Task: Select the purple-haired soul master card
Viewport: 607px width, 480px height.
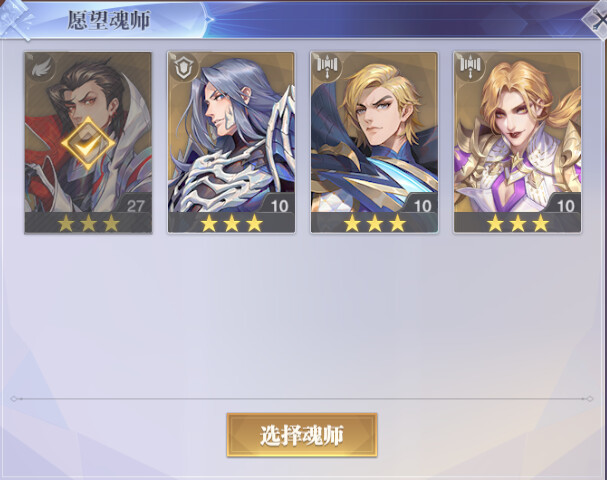Action: click(231, 142)
